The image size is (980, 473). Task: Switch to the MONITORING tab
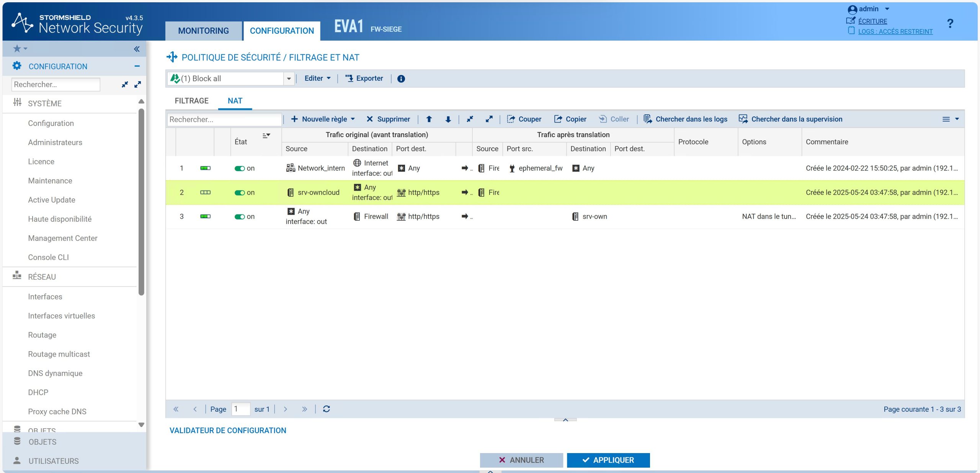point(203,31)
